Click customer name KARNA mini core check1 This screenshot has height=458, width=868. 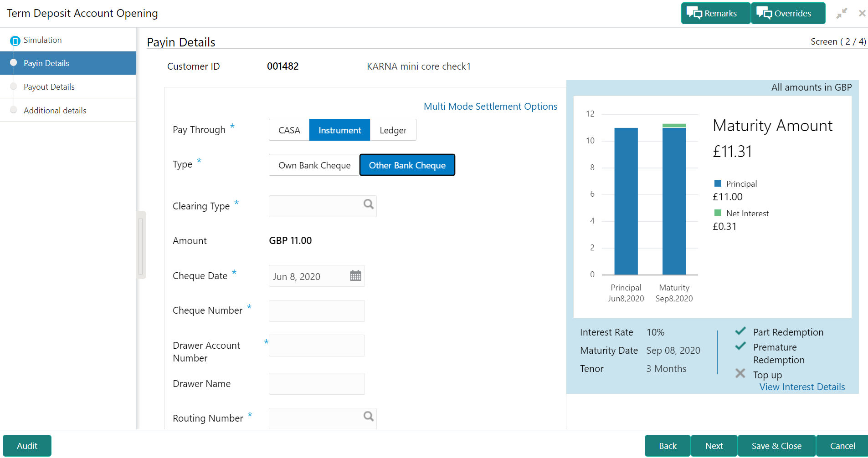419,66
